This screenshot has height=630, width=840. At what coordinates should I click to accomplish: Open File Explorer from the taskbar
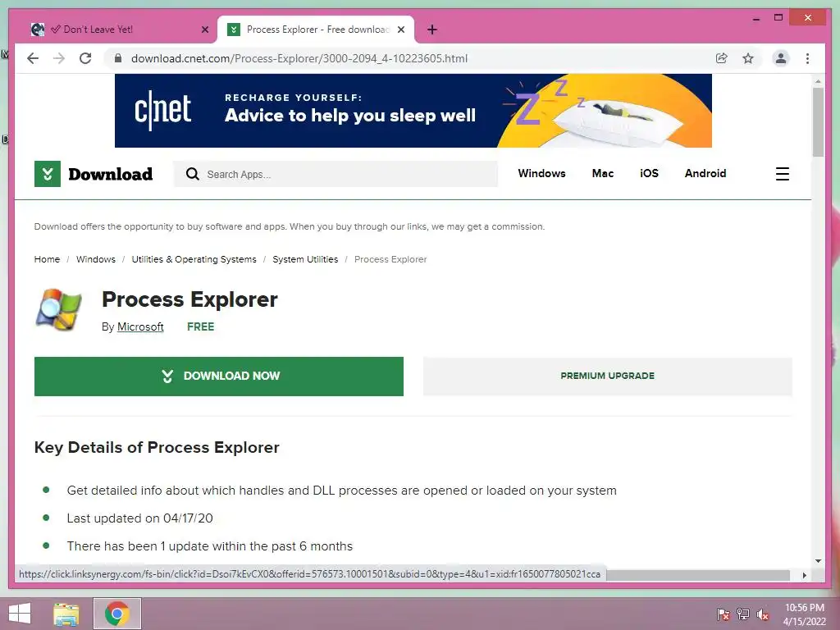[66, 614]
